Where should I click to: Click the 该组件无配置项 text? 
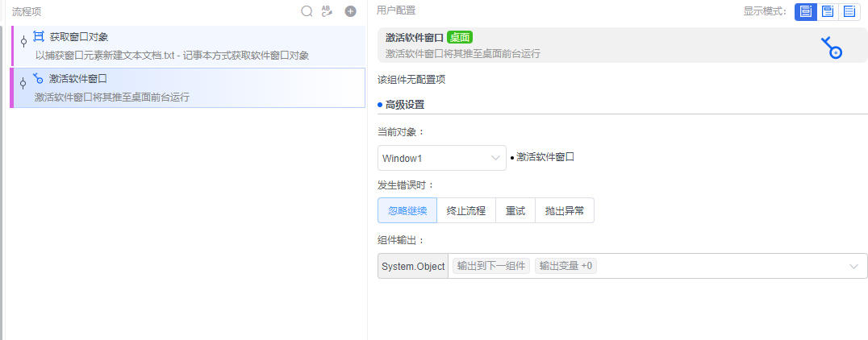411,80
